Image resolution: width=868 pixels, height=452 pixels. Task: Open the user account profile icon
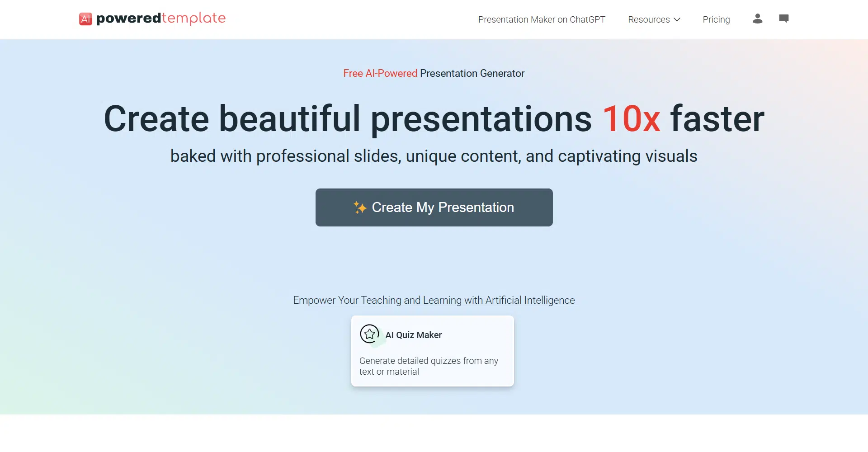757,19
